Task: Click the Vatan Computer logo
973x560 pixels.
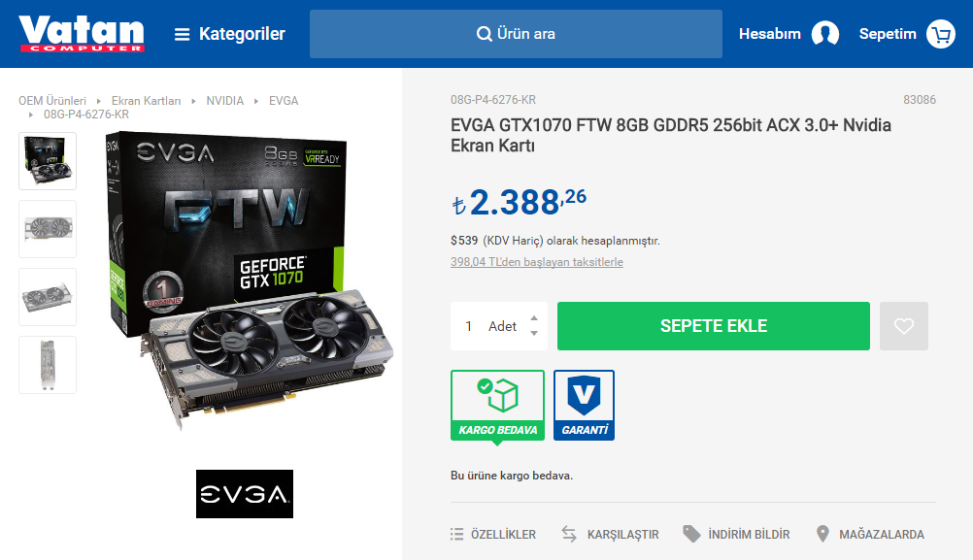Action: 82,34
